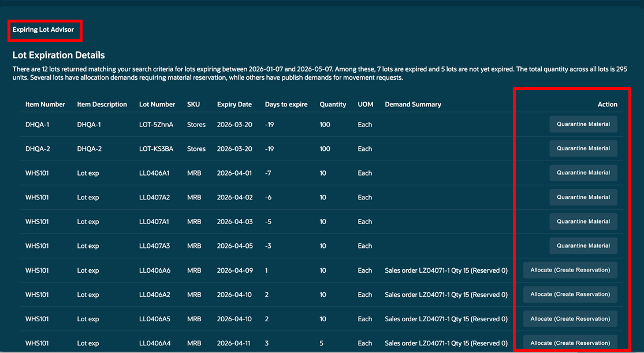Click Stores SKU in DHQA-1 row
Viewport: 644px width, 353px height.
pyautogui.click(x=196, y=125)
